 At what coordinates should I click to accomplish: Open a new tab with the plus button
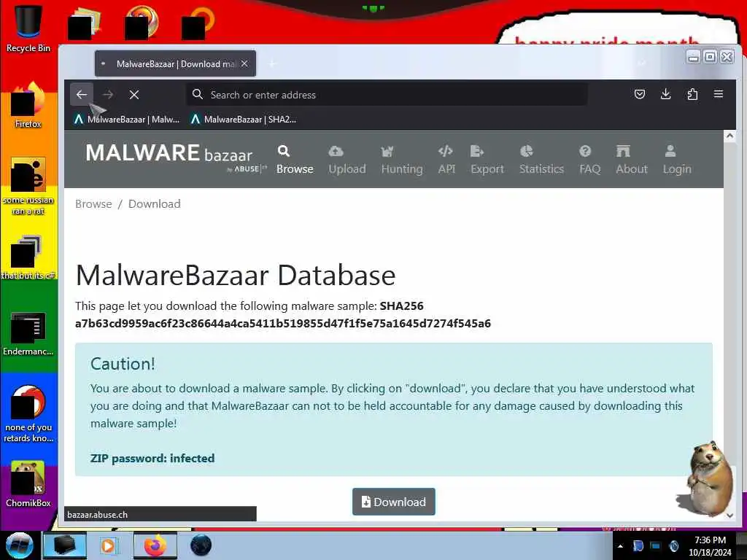pos(273,64)
